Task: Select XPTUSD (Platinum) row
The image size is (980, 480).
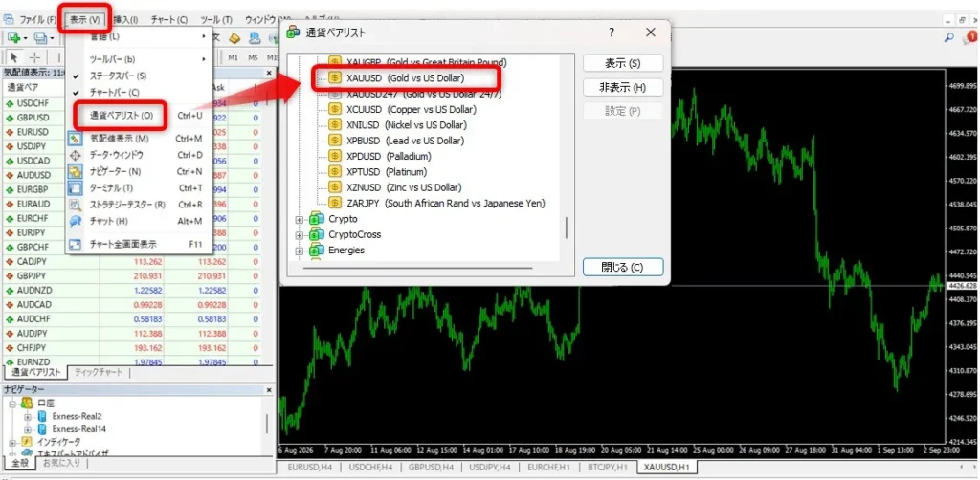Action: point(387,172)
